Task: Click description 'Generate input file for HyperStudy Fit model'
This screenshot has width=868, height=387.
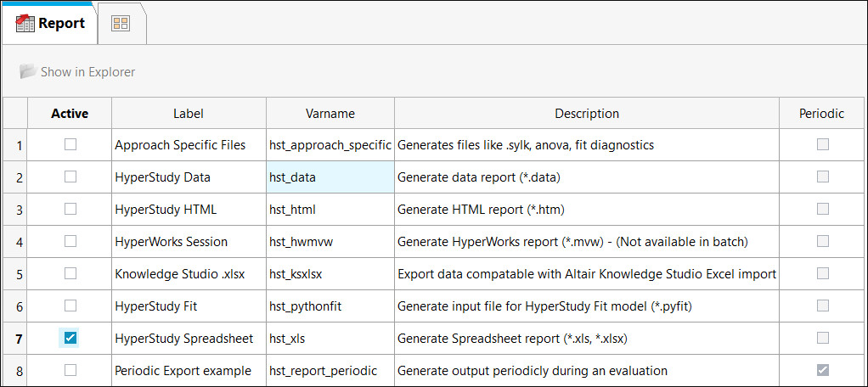Action: (587, 306)
